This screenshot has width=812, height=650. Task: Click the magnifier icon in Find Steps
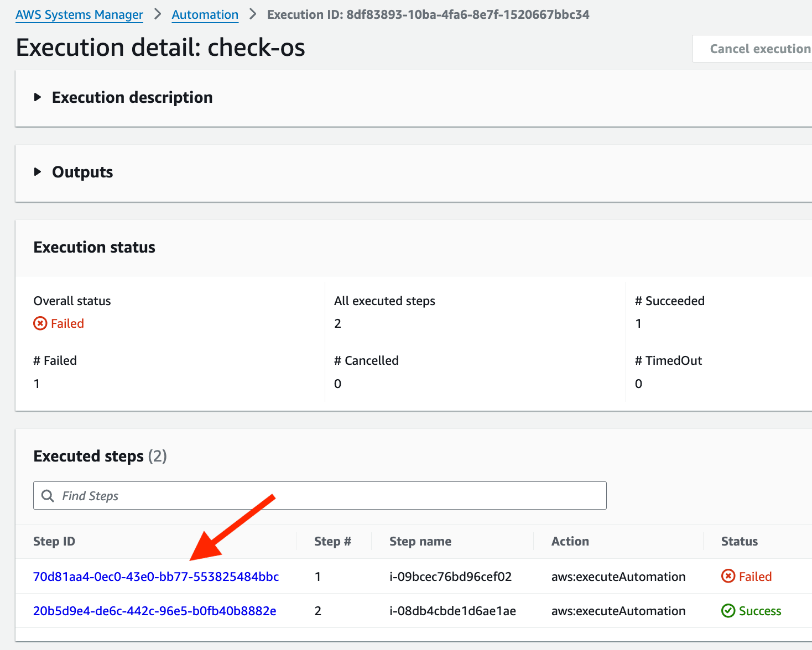click(48, 496)
